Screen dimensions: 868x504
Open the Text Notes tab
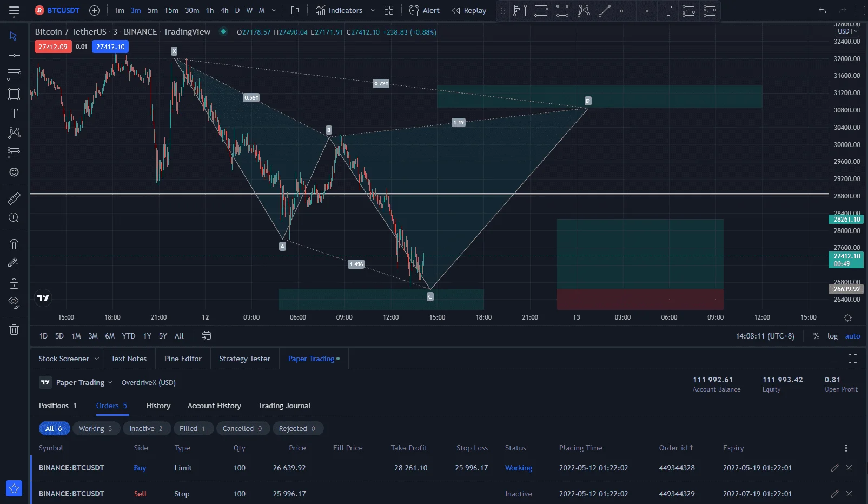pos(129,359)
